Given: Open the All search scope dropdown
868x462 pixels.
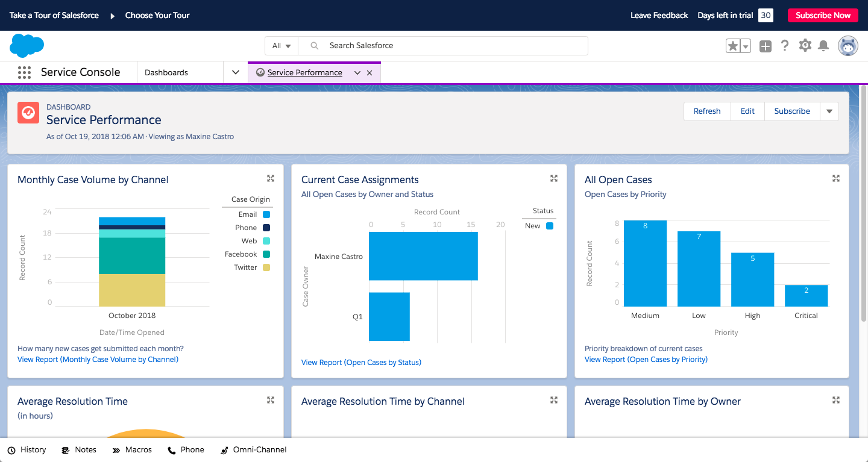Looking at the screenshot, I should (281, 46).
